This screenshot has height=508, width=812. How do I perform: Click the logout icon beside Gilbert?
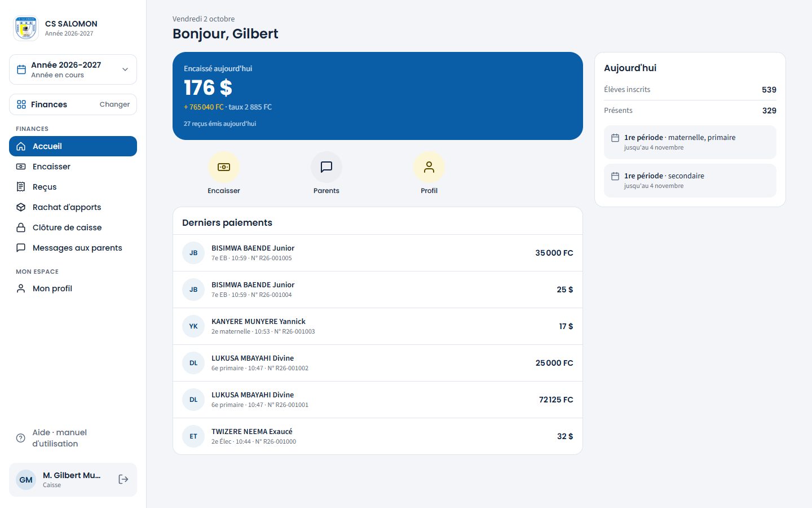123,479
